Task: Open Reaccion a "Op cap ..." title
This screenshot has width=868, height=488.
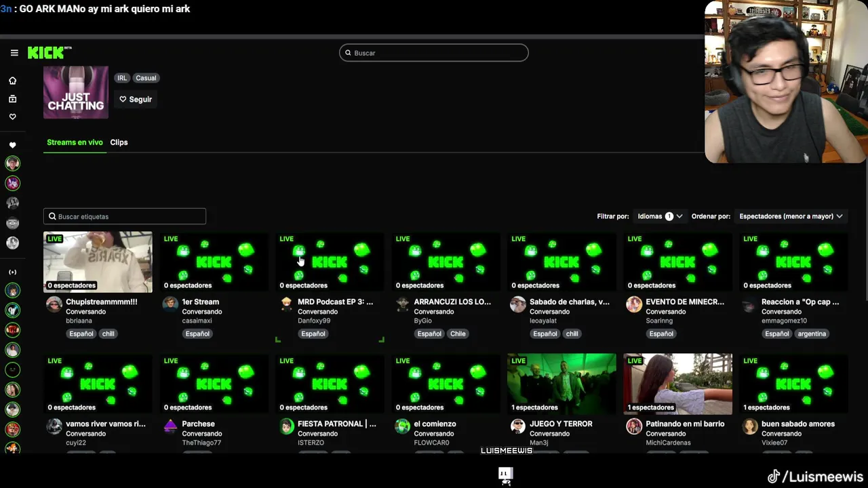Action: point(800,302)
